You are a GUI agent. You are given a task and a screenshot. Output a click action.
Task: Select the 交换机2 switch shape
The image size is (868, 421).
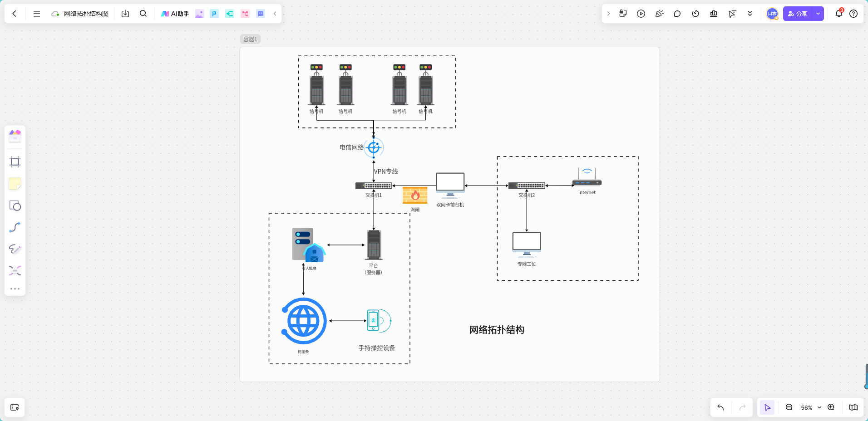[x=527, y=186]
